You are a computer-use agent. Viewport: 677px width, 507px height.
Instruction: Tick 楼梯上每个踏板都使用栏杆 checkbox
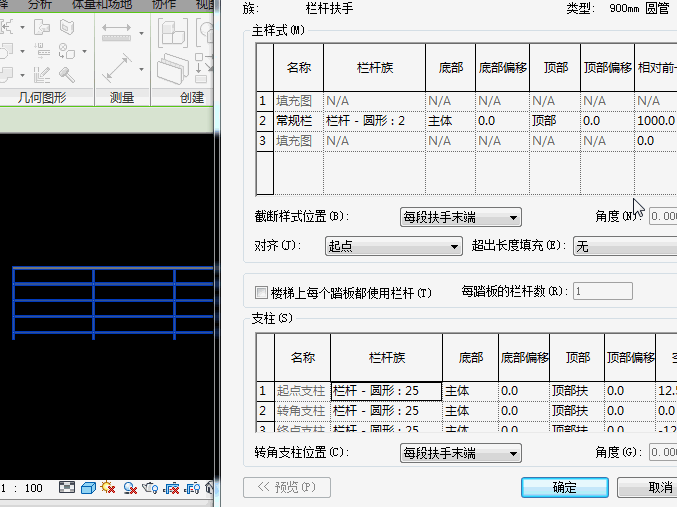click(261, 293)
